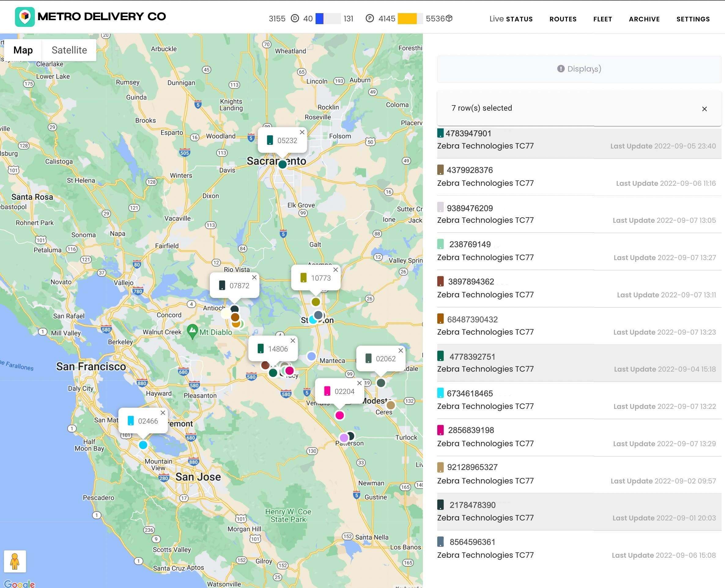725x588 pixels.
Task: Open Street View pegman control
Action: [x=15, y=561]
